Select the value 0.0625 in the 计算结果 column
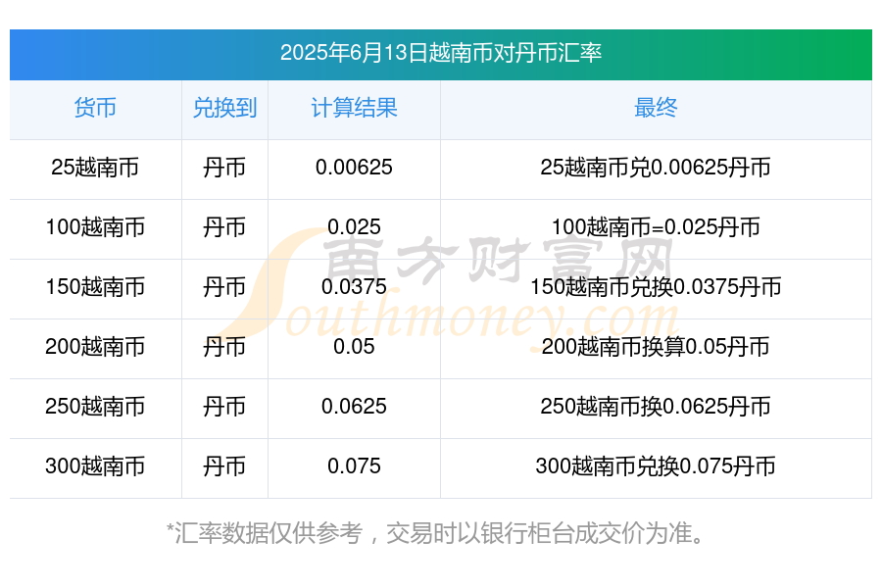The height and width of the screenshot is (588, 882). coord(354,407)
